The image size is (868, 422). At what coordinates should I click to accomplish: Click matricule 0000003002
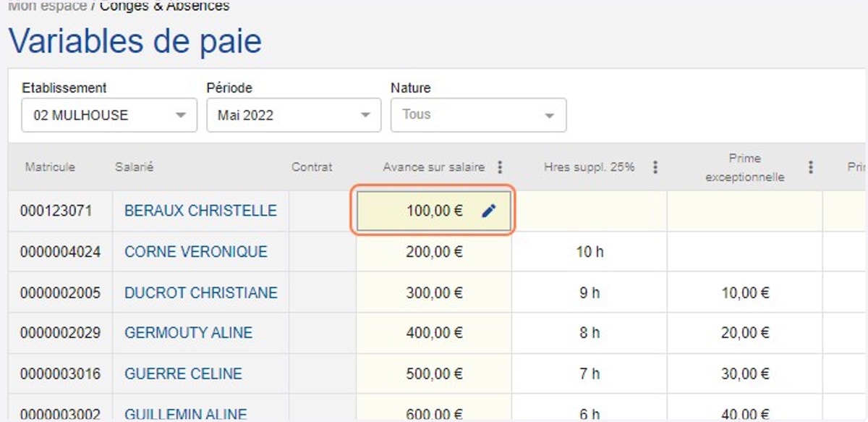[60, 415]
